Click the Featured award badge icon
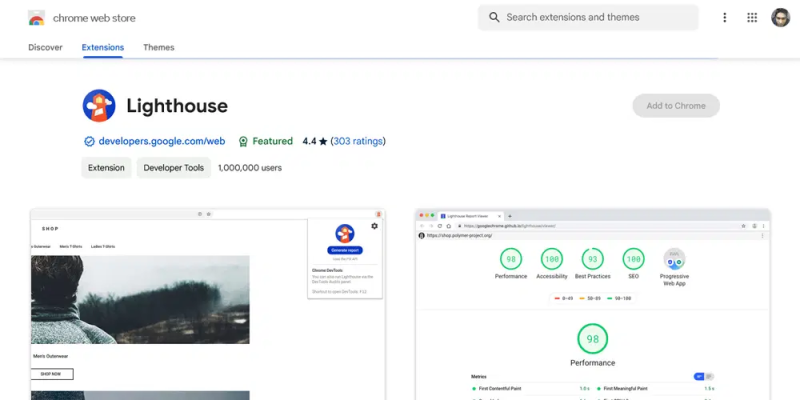 [x=243, y=141]
